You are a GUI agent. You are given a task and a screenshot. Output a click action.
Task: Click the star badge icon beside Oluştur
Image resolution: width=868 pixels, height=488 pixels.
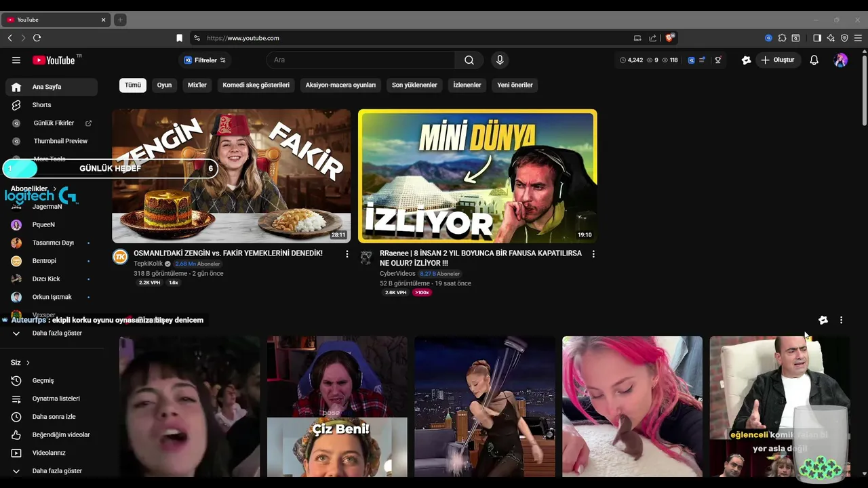[x=747, y=60]
